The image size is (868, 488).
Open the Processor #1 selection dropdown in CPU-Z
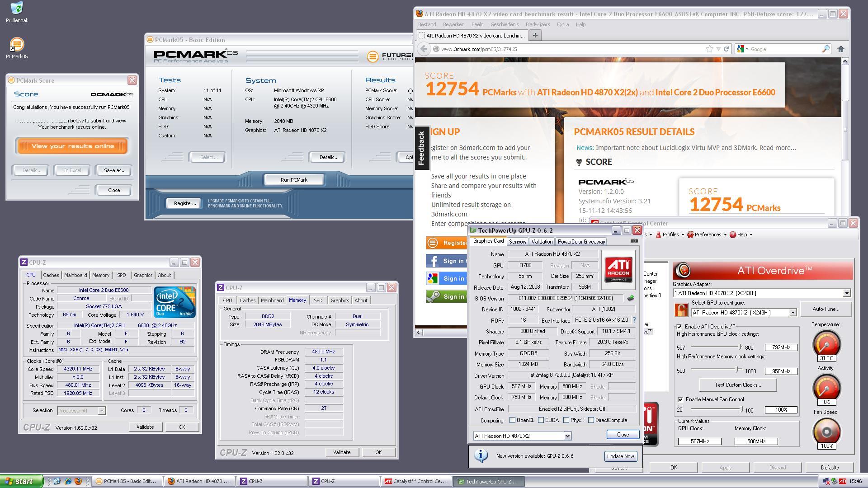click(102, 411)
